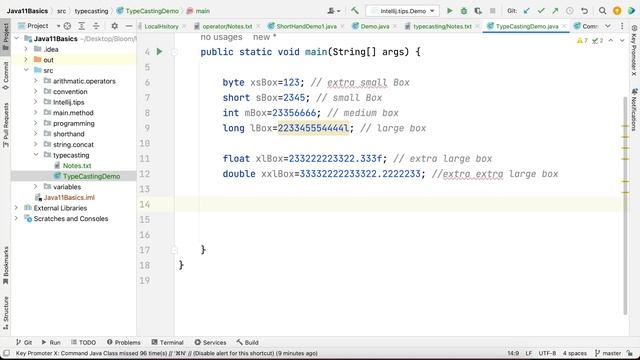Open the Build tool window

click(247, 342)
